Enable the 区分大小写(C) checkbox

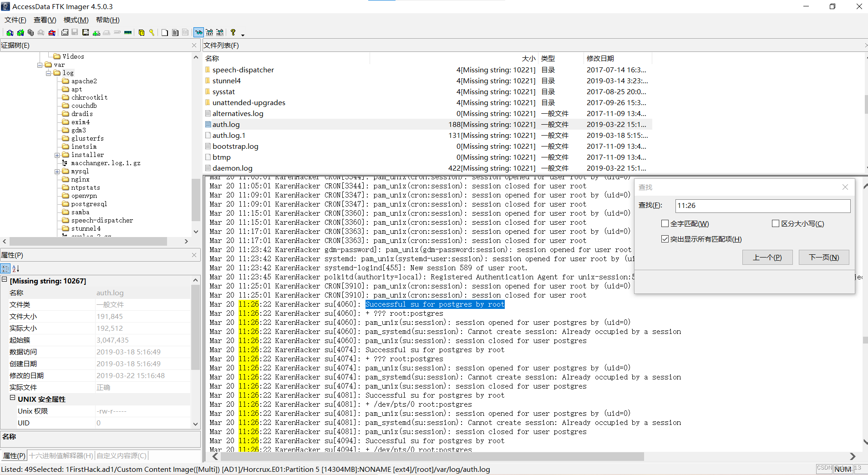click(776, 223)
